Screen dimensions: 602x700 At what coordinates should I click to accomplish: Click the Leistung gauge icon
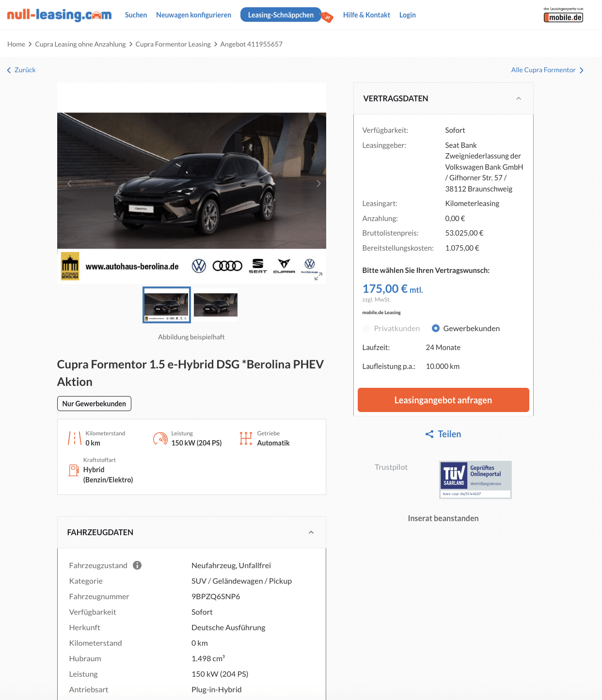coord(160,438)
